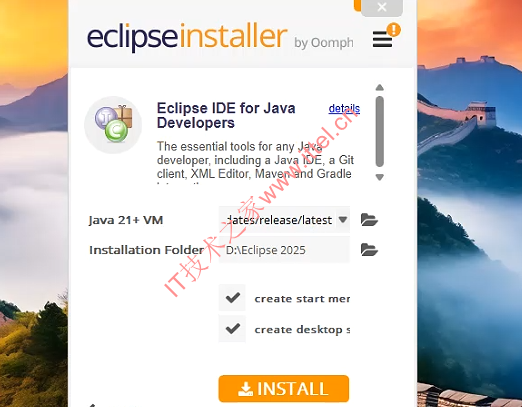Toggle the create start menu entry checkbox
Viewport: 522px width, 407px height.
(x=232, y=298)
